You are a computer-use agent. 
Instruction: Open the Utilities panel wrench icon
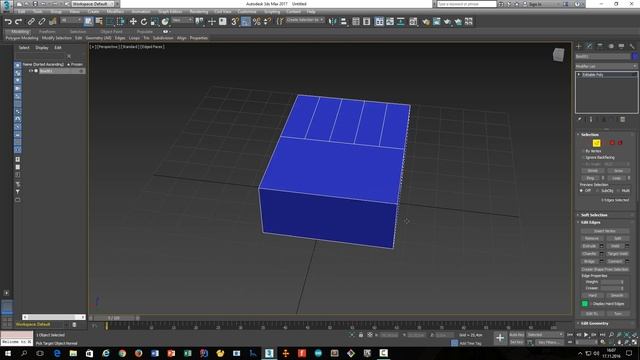[632, 46]
